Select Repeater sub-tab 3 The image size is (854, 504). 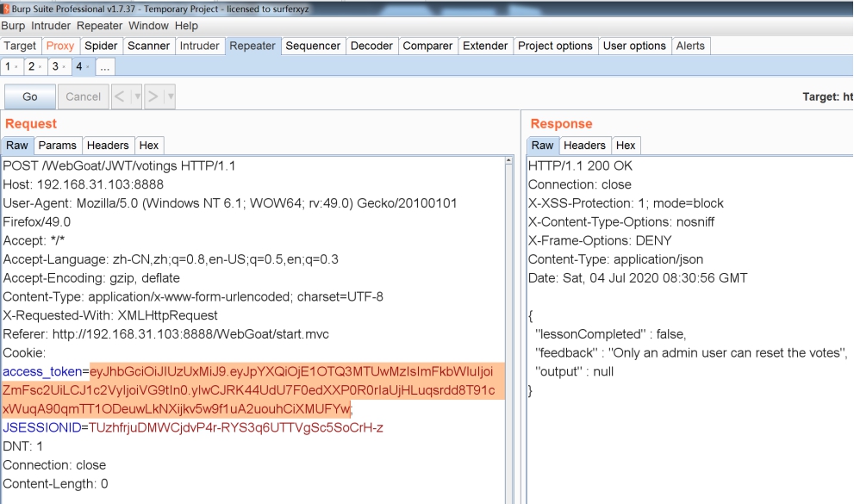click(x=55, y=66)
